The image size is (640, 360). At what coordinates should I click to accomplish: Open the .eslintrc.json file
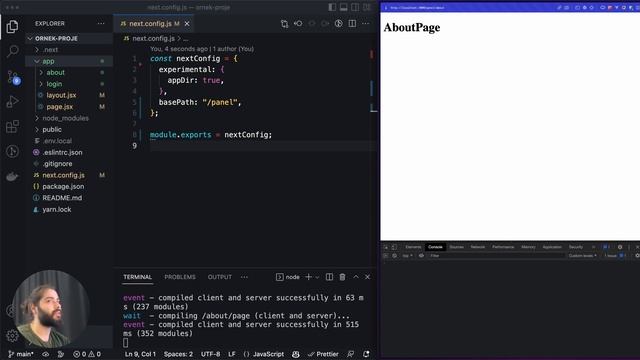[x=69, y=152]
